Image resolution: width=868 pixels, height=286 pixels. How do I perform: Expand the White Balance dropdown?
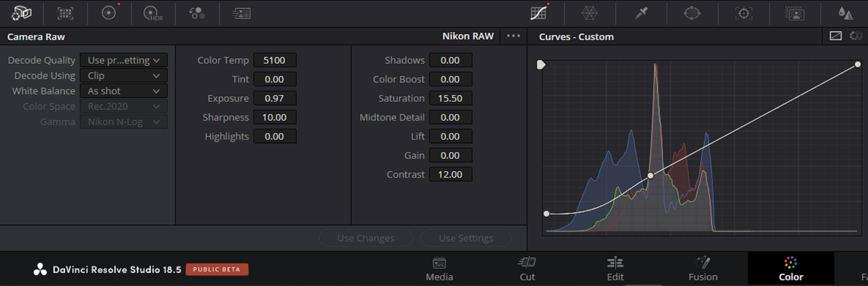[123, 91]
